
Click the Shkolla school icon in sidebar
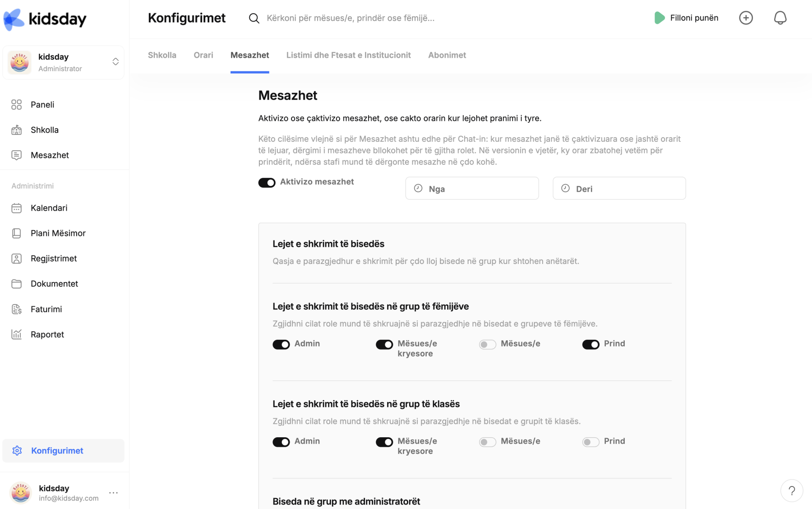click(17, 130)
